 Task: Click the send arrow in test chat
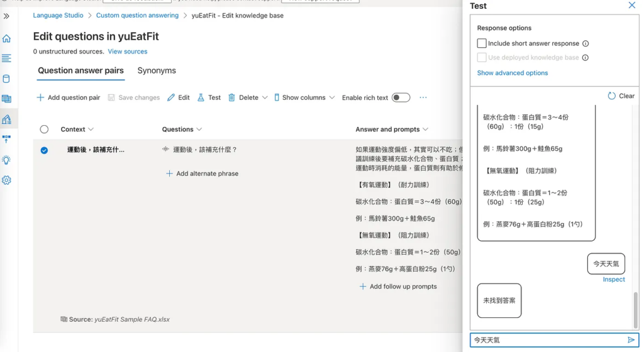tap(631, 340)
